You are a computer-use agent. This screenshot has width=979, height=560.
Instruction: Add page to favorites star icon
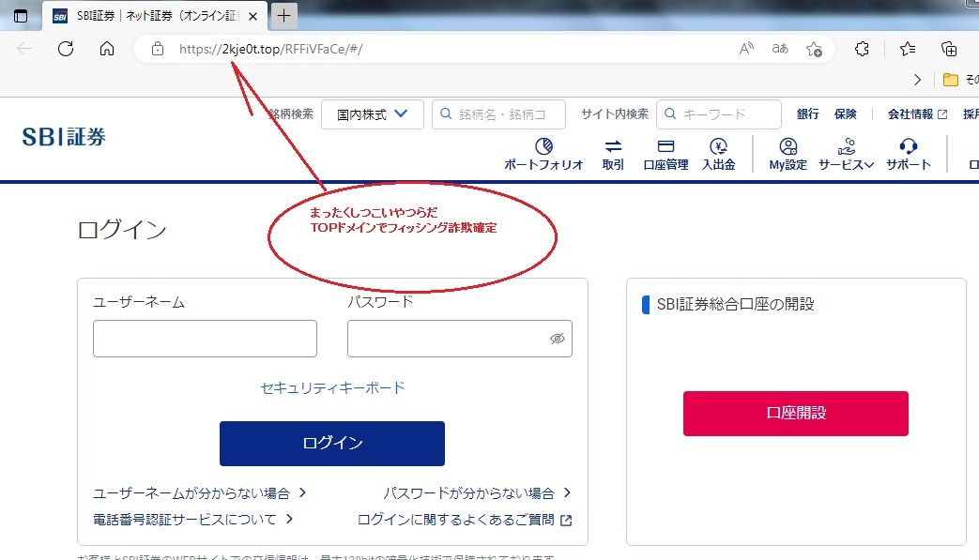pyautogui.click(x=814, y=49)
